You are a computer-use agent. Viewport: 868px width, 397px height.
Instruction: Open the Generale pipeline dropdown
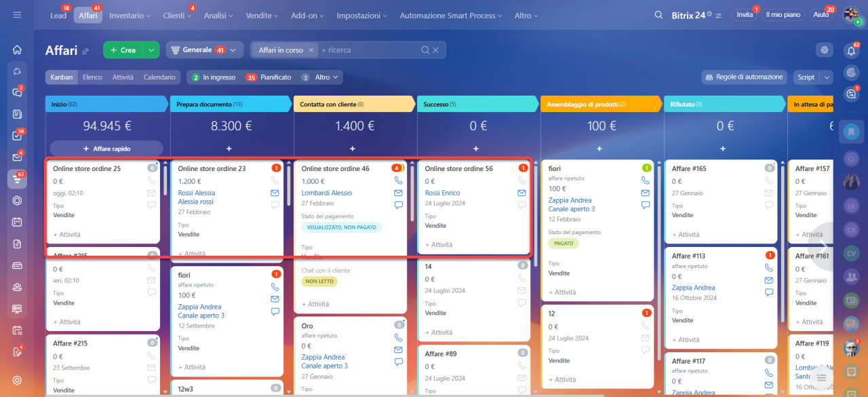(204, 50)
